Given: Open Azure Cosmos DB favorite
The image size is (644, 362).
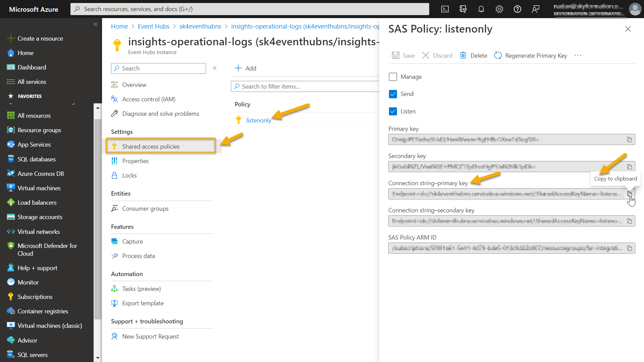Looking at the screenshot, I should click(41, 174).
